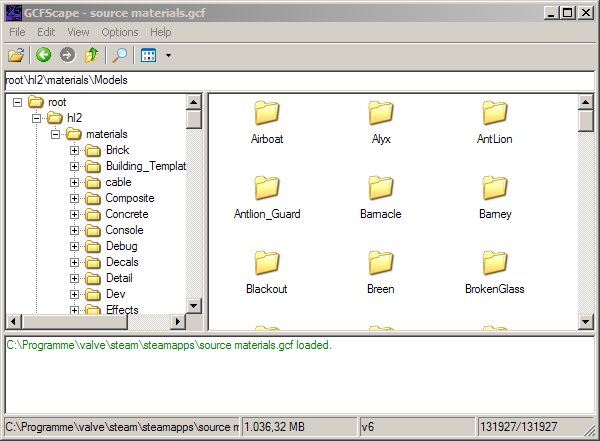Click tree panel scroll left arrow
The width and height of the screenshot is (600, 441).
tap(14, 322)
